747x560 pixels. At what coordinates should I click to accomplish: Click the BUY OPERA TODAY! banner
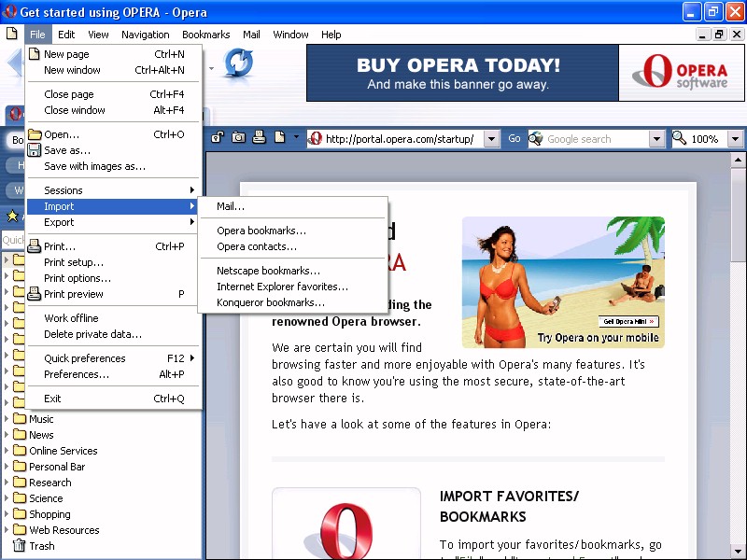click(x=462, y=73)
